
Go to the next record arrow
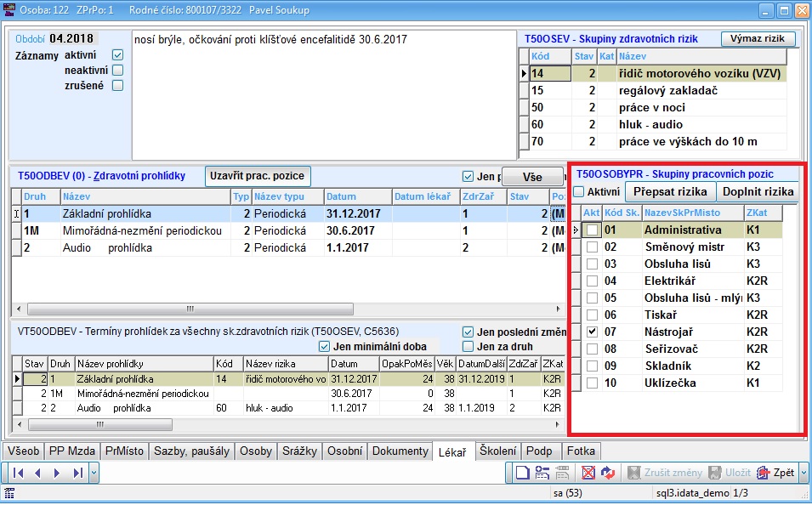57,473
